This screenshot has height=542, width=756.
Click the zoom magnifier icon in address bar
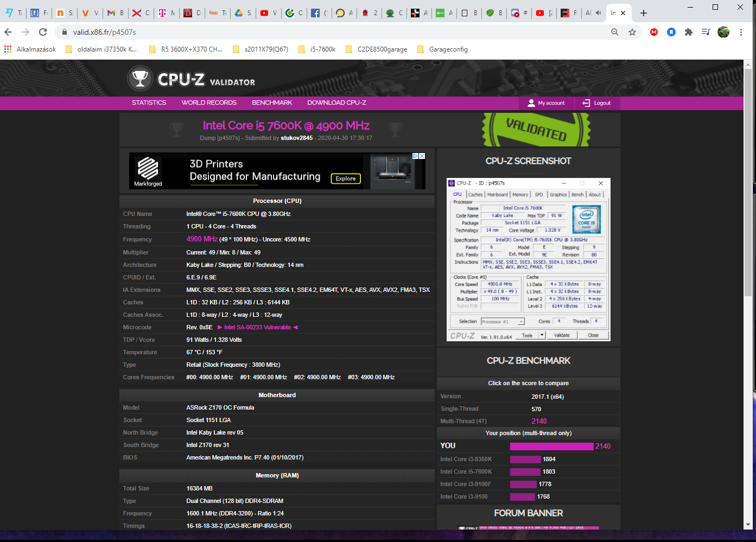[x=615, y=32]
